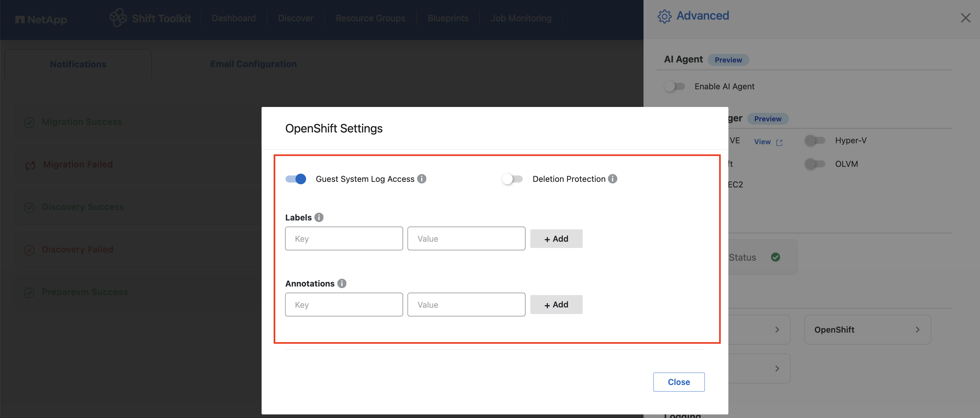980x418 pixels.
Task: Click the Add button for Annotations
Action: 556,305
